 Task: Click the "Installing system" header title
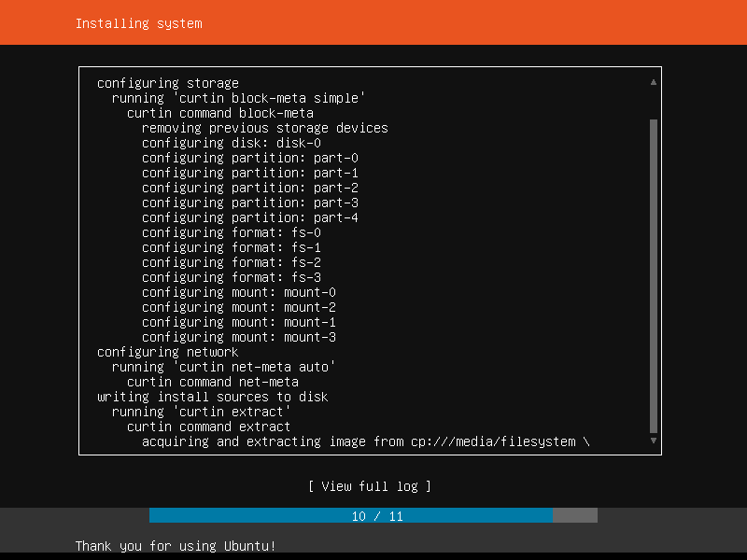point(138,23)
